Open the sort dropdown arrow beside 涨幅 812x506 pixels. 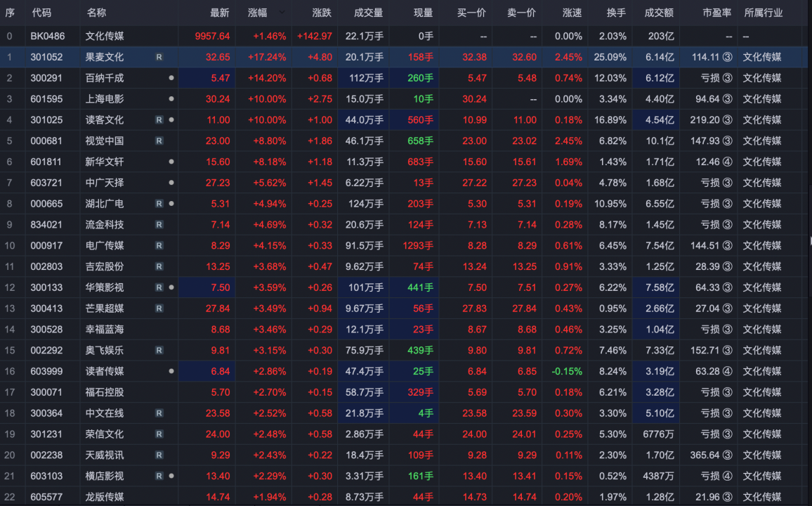coord(282,13)
